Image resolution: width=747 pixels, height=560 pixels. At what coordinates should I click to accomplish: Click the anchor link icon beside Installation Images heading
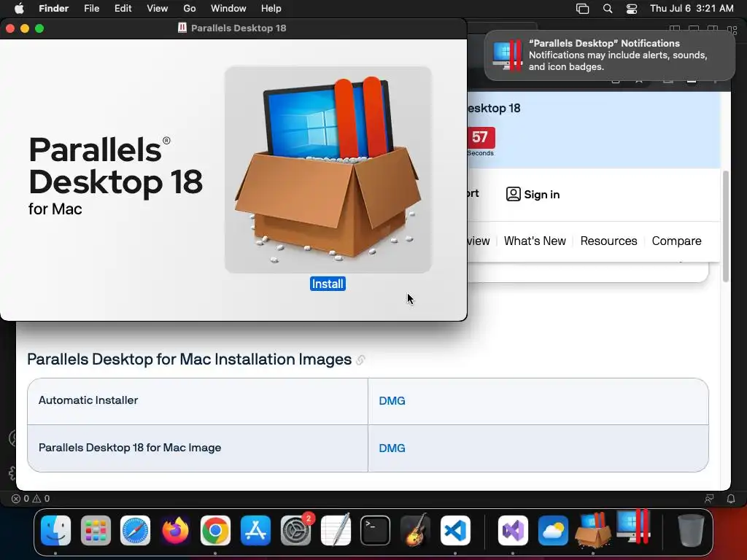[x=360, y=360]
